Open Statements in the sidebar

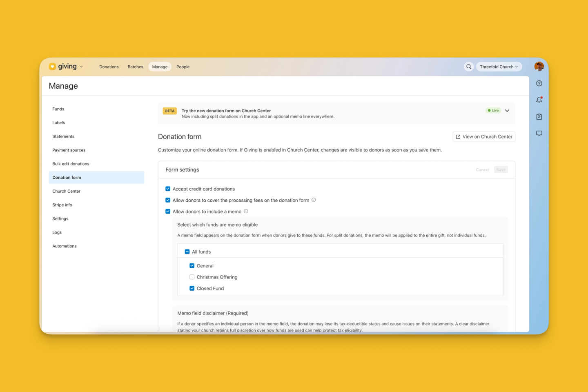[63, 136]
